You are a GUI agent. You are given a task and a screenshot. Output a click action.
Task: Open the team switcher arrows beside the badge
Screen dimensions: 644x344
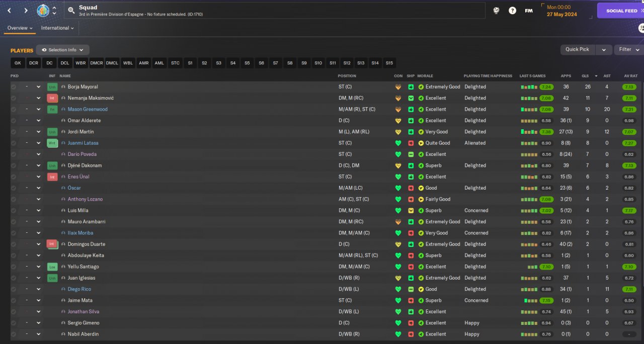pyautogui.click(x=54, y=11)
